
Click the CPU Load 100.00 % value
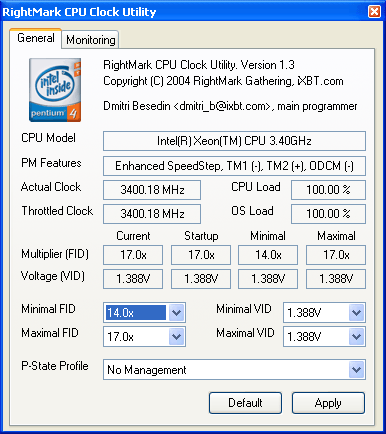328,190
